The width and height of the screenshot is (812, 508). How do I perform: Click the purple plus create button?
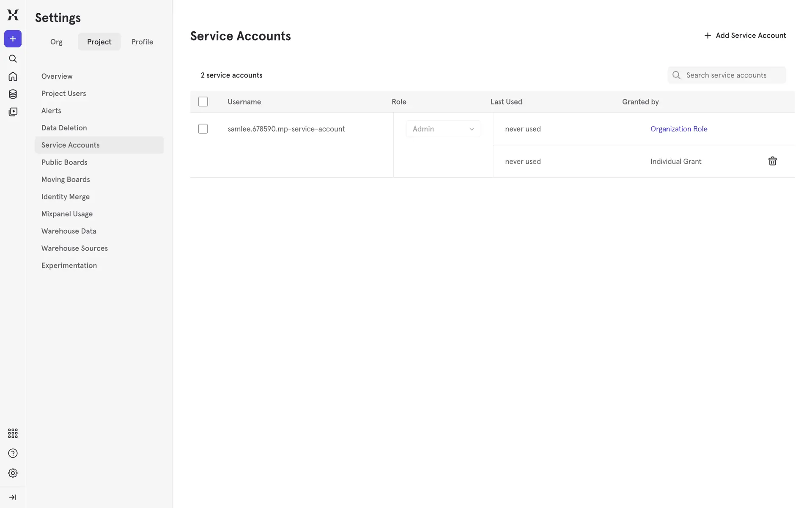click(13, 39)
